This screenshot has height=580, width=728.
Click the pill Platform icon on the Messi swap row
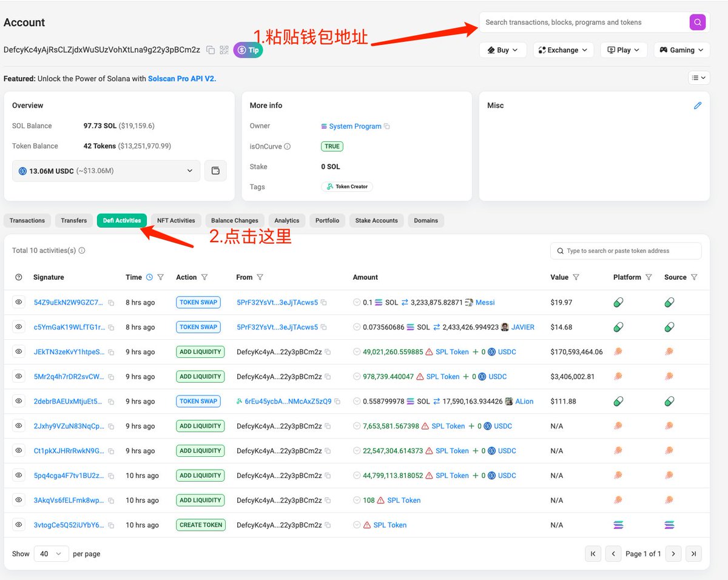point(618,302)
